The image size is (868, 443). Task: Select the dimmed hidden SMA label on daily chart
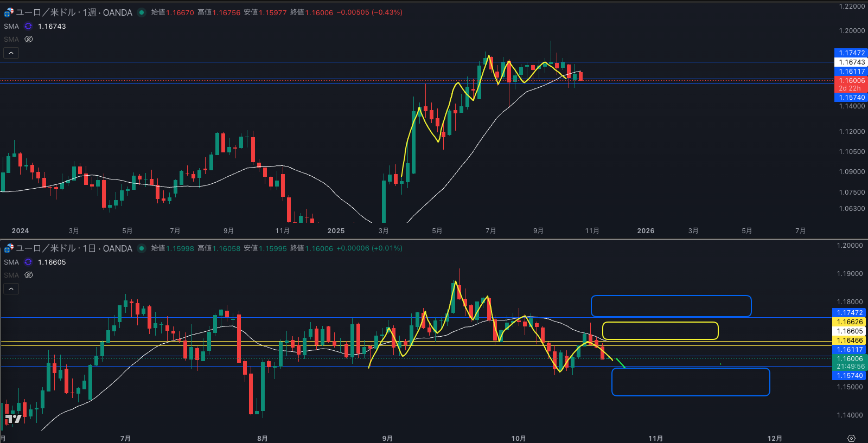point(11,275)
